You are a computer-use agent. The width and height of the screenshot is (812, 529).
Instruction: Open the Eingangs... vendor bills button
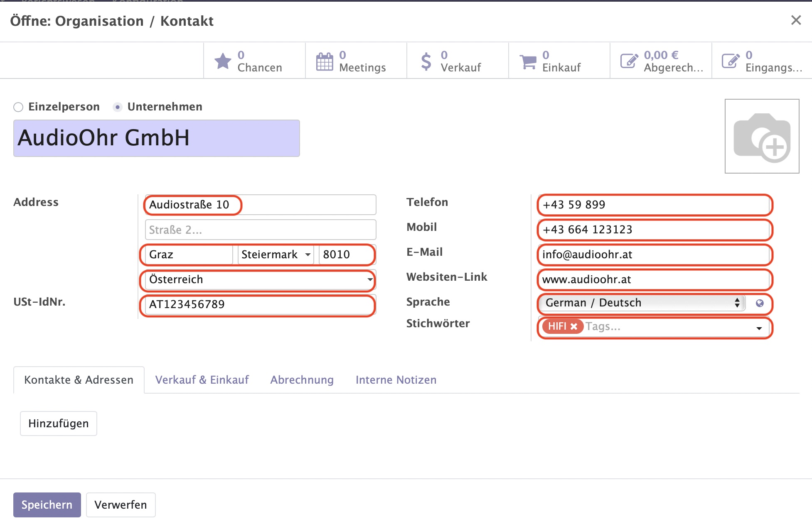point(762,61)
